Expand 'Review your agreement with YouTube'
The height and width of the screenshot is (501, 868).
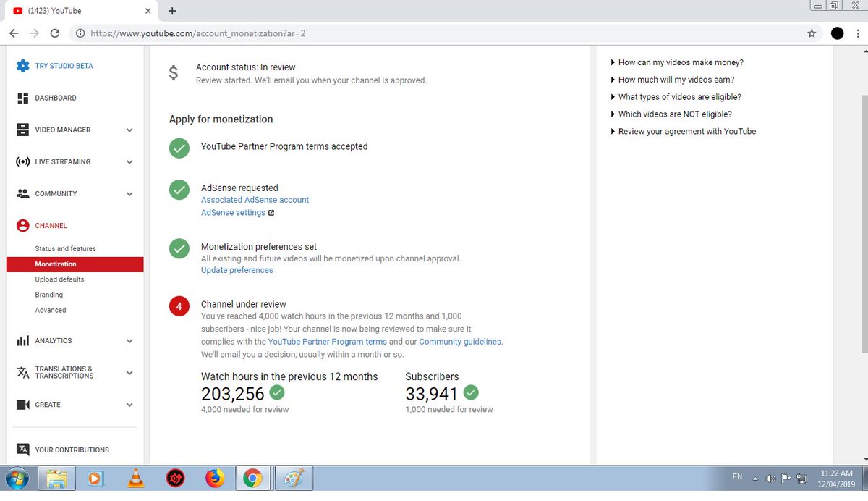pos(684,132)
